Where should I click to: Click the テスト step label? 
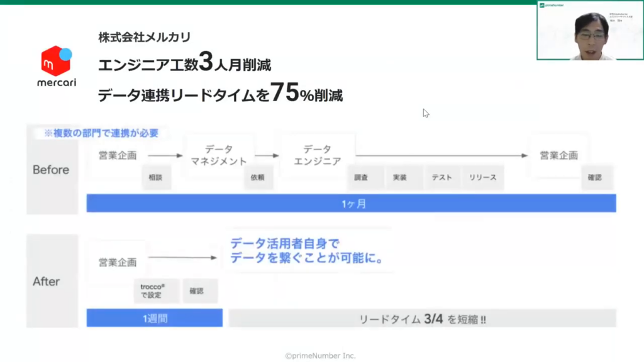pos(441,178)
